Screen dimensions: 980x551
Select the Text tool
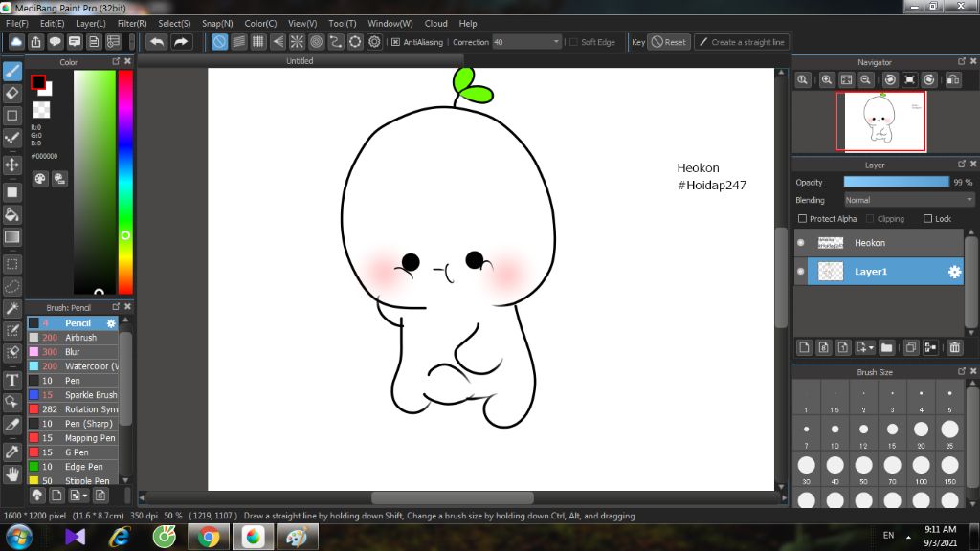12,380
